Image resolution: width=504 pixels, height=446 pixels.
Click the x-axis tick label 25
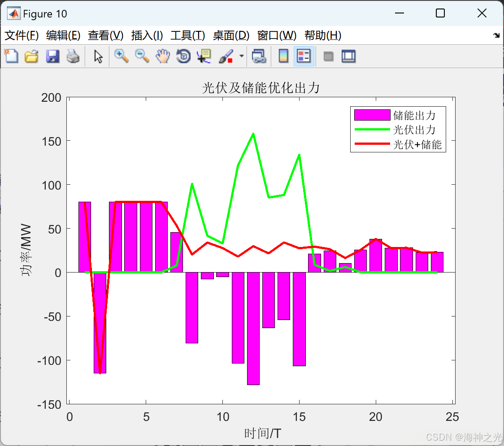pos(452,417)
